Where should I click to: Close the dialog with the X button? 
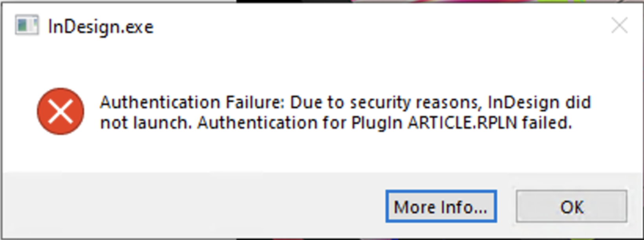(619, 26)
